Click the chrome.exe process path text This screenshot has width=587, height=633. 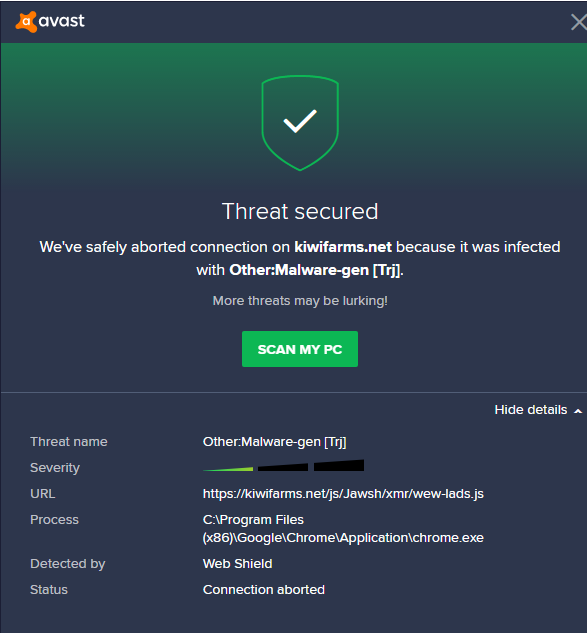pyautogui.click(x=343, y=528)
